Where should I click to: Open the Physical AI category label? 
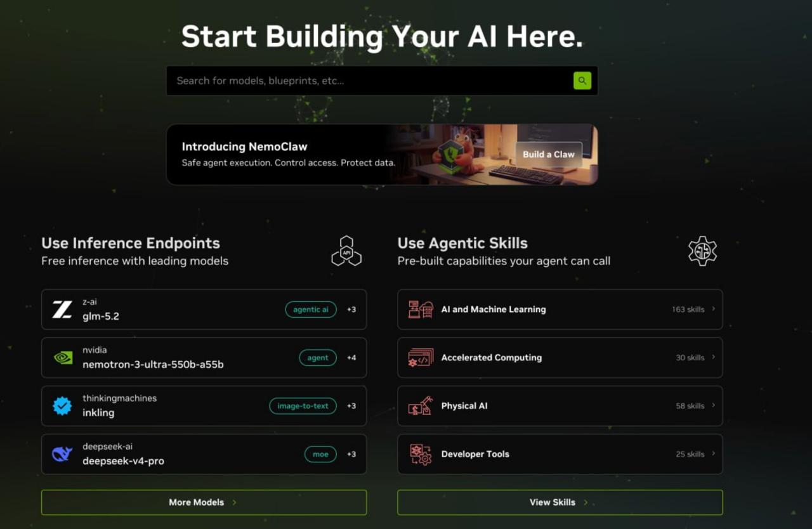(x=464, y=406)
